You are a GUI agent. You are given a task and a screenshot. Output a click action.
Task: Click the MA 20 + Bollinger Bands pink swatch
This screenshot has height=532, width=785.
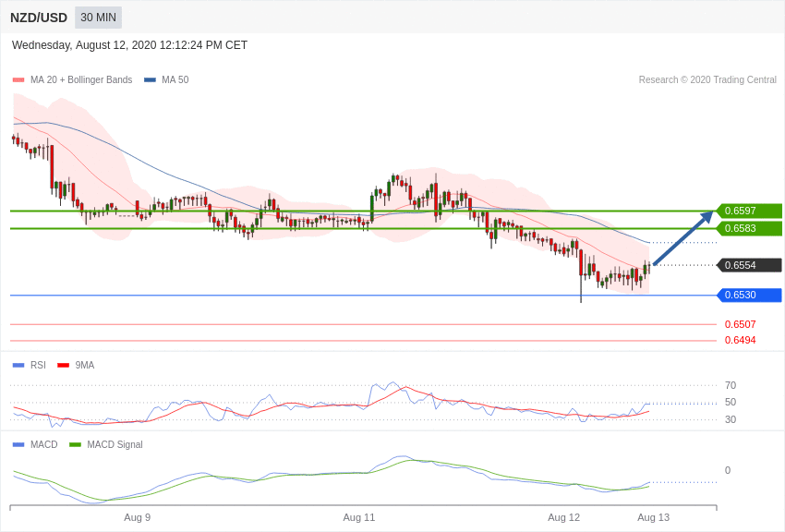(18, 80)
